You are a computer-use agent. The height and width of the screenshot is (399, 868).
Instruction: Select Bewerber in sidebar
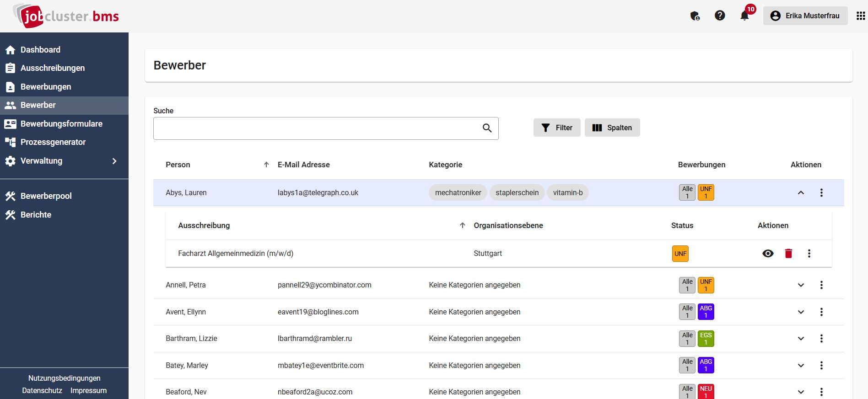tap(64, 105)
